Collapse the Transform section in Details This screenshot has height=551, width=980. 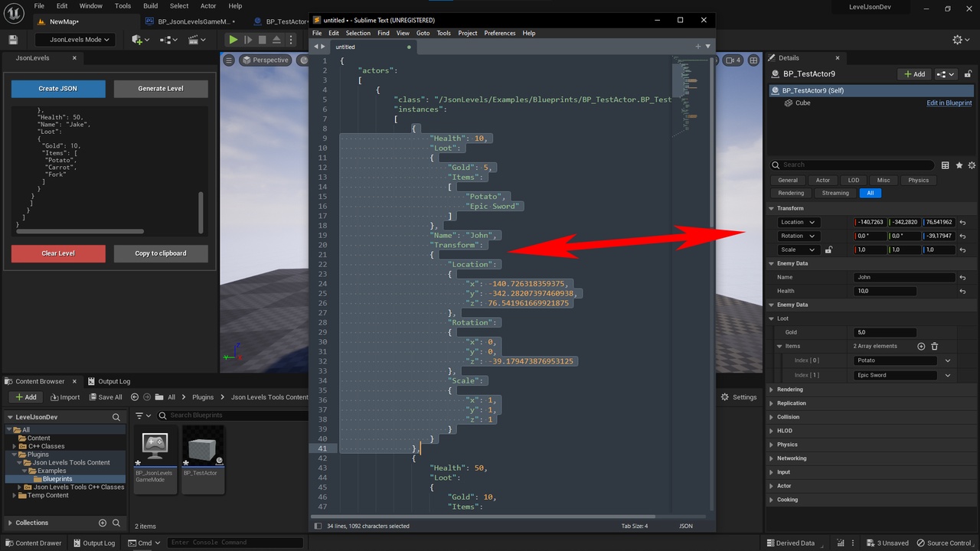pos(772,208)
